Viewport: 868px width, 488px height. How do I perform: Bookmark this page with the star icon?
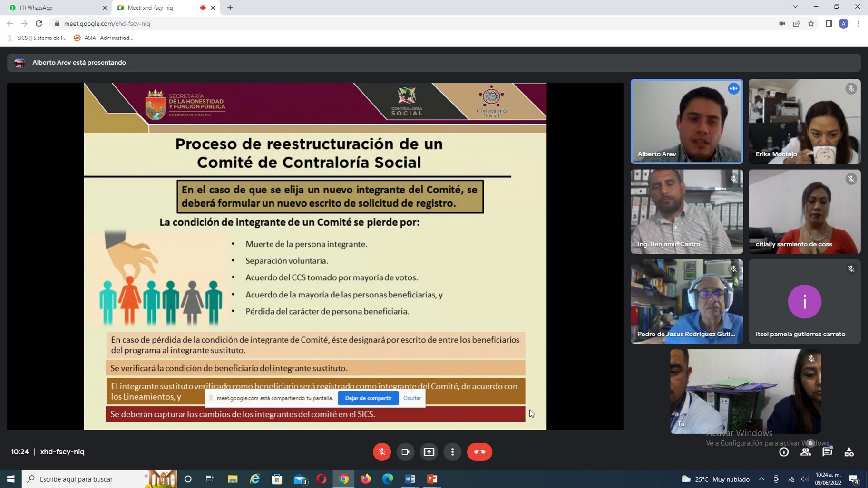point(811,23)
